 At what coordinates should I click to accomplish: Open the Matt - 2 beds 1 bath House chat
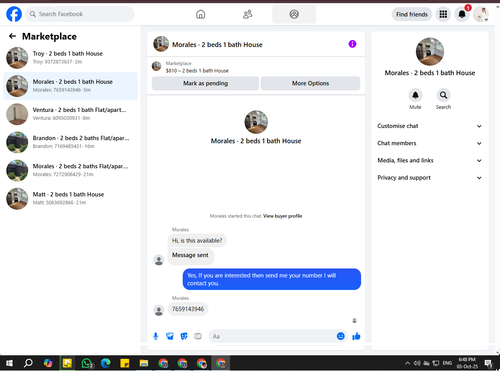tap(70, 198)
